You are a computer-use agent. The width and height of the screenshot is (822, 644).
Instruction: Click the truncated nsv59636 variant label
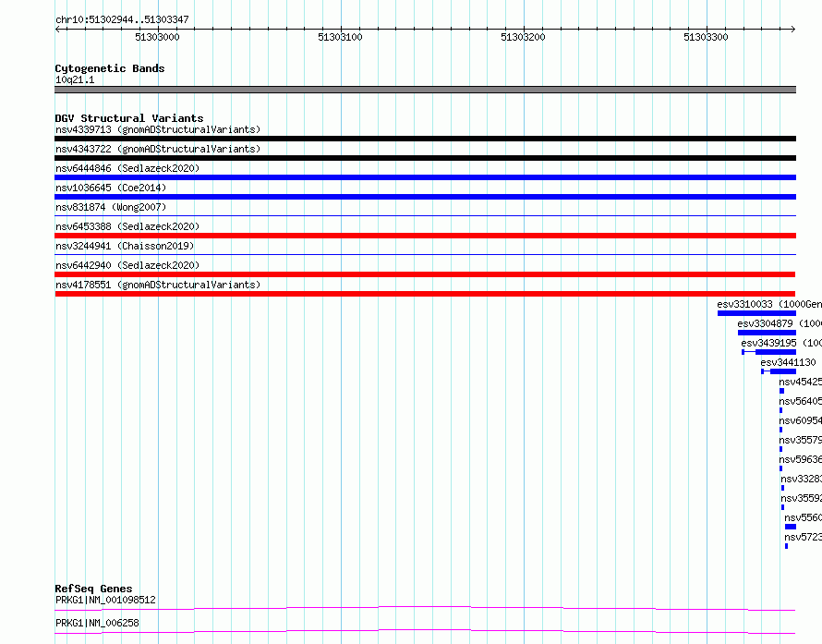[800, 459]
